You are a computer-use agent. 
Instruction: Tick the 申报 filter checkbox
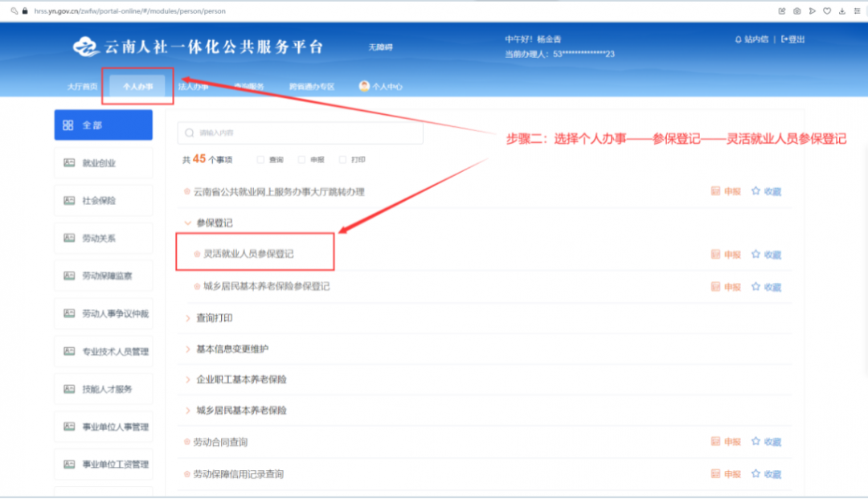click(x=301, y=160)
